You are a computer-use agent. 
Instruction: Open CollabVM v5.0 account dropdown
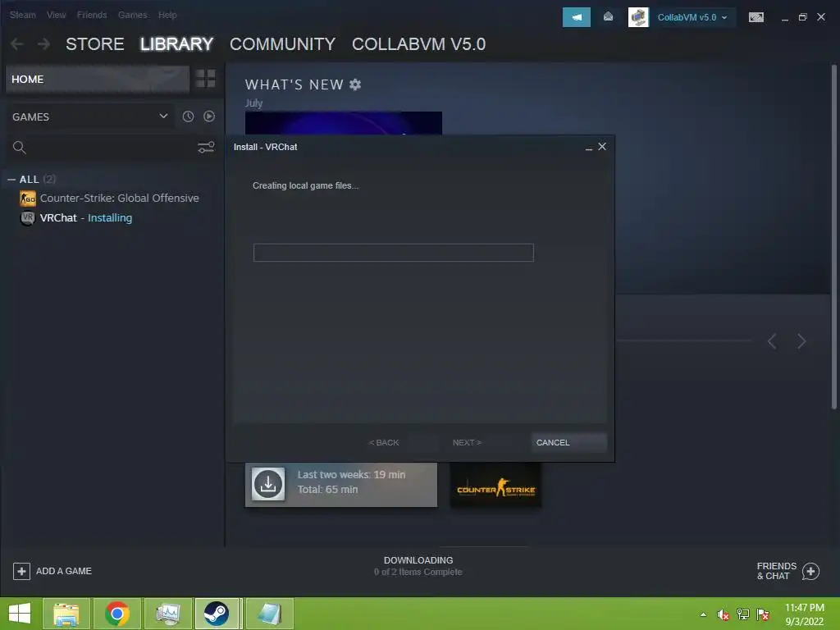click(692, 17)
